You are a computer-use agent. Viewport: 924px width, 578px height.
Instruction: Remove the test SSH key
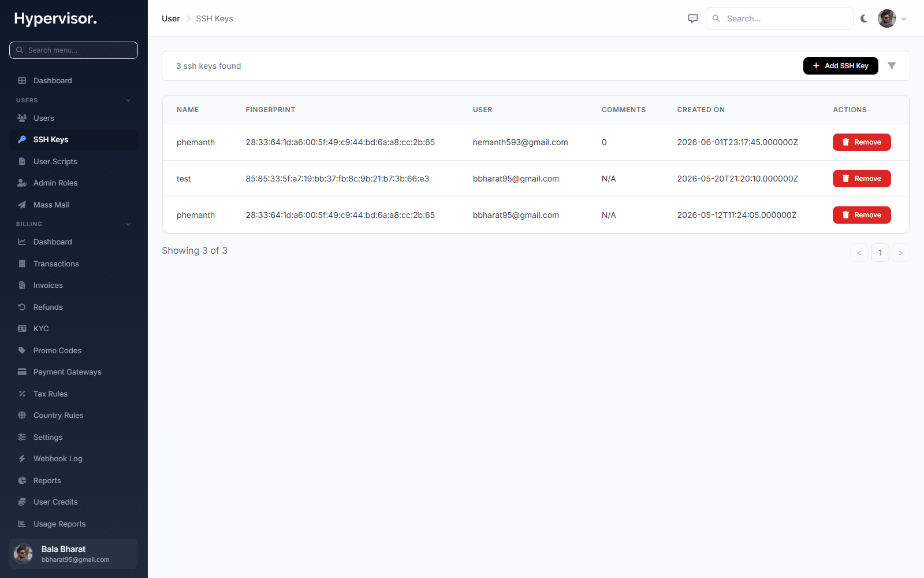(x=862, y=179)
